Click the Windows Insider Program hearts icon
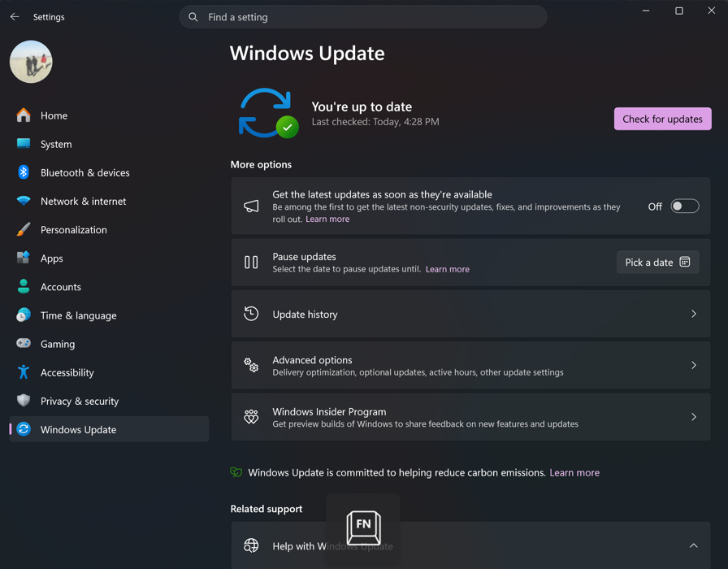 251,417
